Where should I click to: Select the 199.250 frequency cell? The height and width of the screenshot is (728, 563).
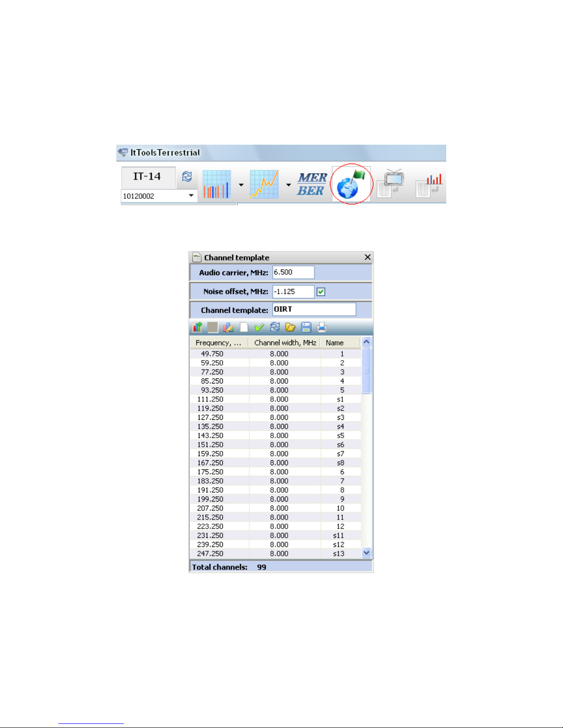point(220,499)
